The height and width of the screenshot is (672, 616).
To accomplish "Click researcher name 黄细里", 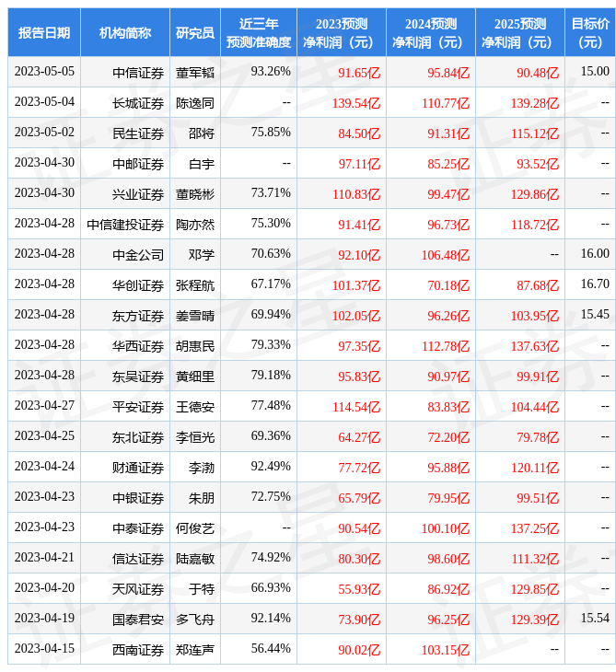I will [x=195, y=377].
